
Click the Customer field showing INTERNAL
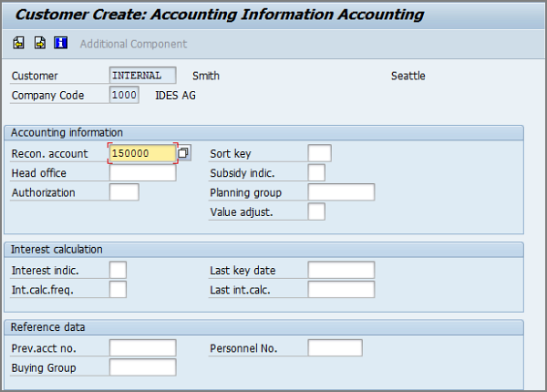[x=142, y=76]
